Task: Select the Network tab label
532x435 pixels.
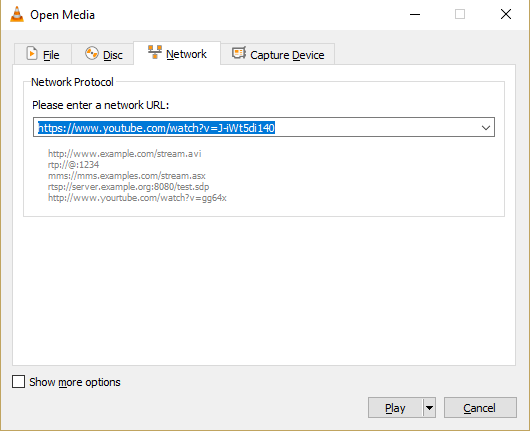Action: tap(186, 54)
